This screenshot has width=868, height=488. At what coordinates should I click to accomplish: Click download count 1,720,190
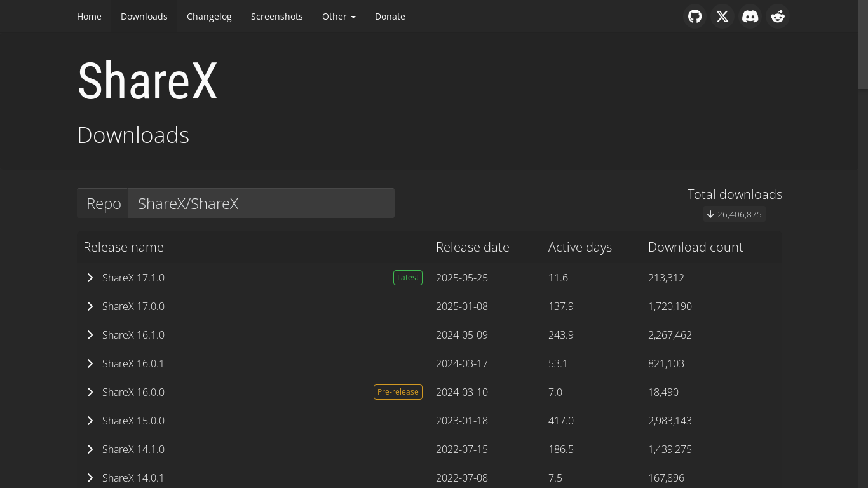click(670, 306)
